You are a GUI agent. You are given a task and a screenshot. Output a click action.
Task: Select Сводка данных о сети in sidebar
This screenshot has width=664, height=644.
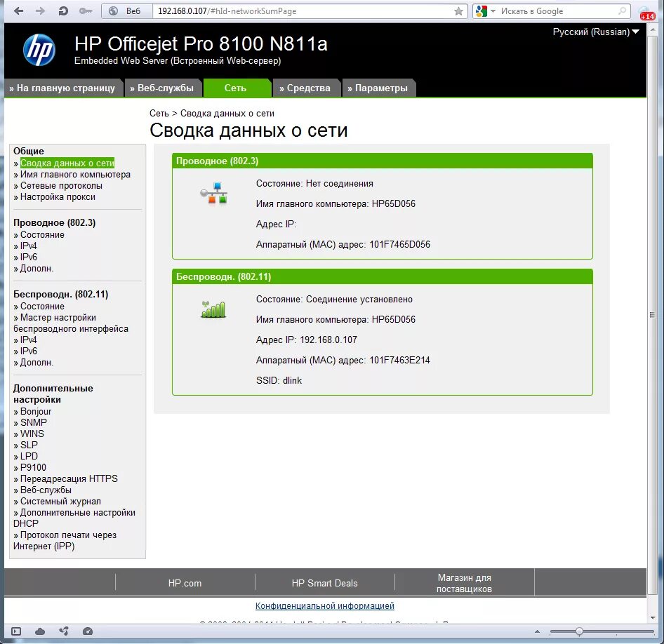(67, 163)
